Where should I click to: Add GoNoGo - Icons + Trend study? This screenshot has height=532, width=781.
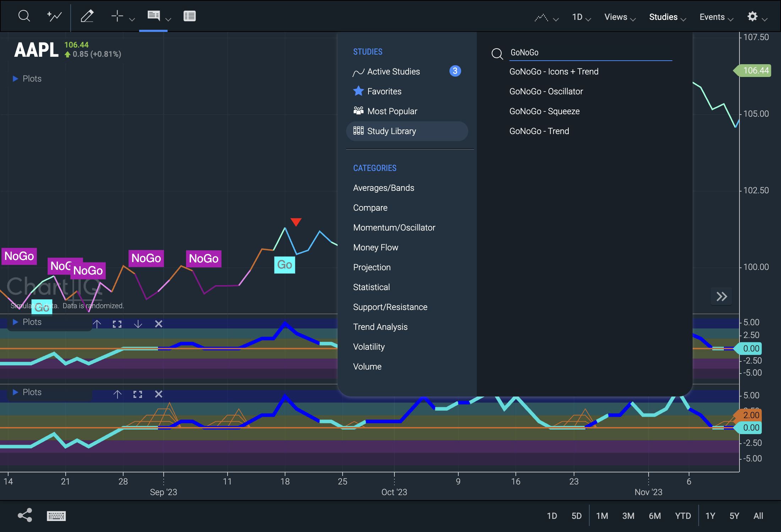554,72
